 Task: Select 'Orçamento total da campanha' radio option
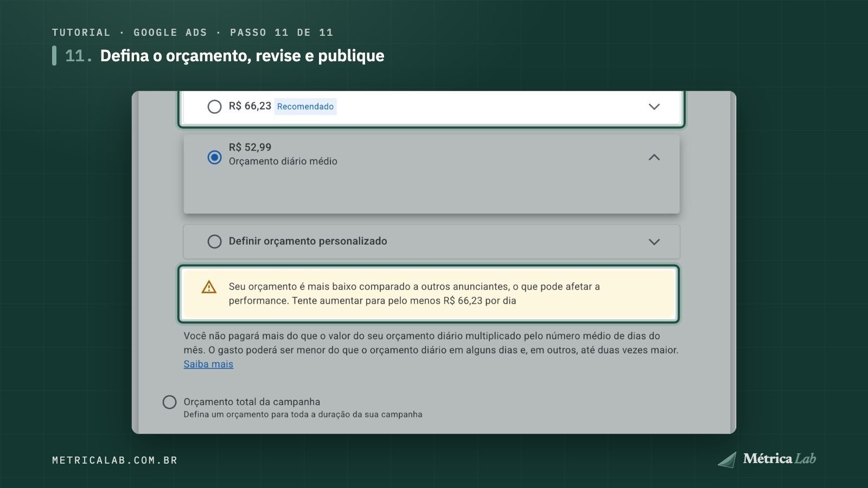tap(169, 402)
